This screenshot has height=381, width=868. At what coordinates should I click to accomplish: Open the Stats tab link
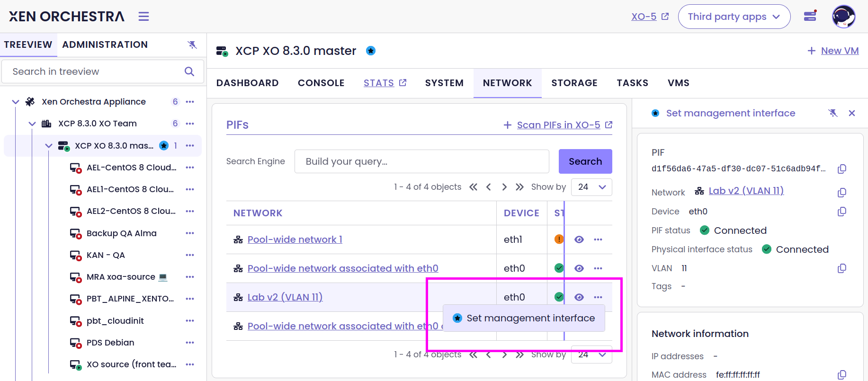pos(385,83)
